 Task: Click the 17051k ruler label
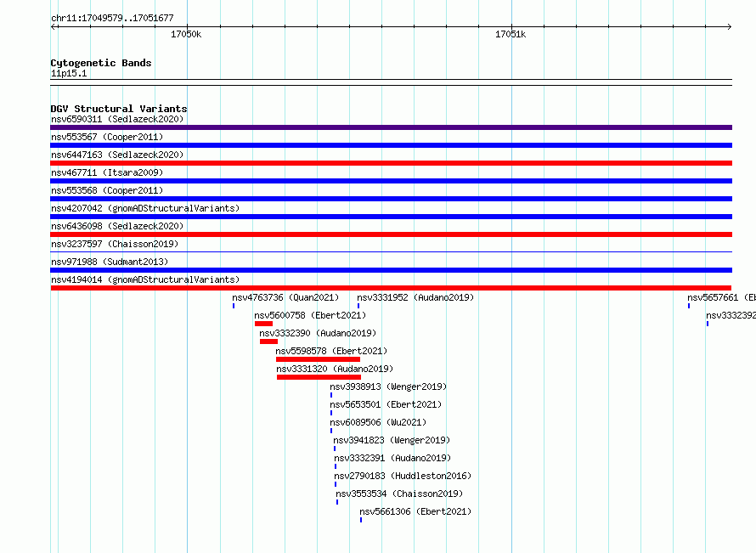(x=511, y=34)
